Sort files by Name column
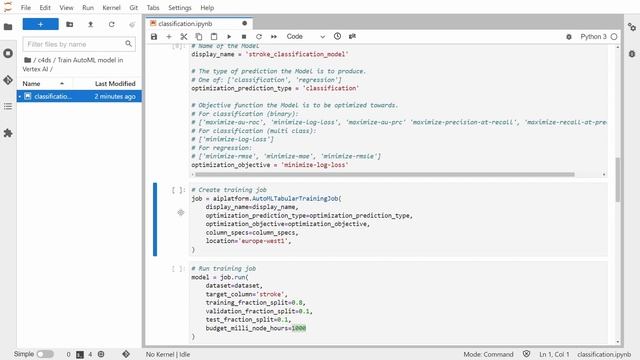Viewport: 640px width, 360px height. point(43,84)
